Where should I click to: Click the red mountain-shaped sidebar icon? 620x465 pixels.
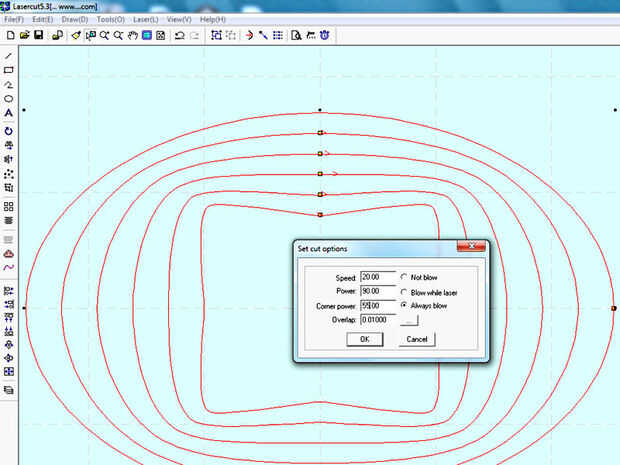coord(9,254)
